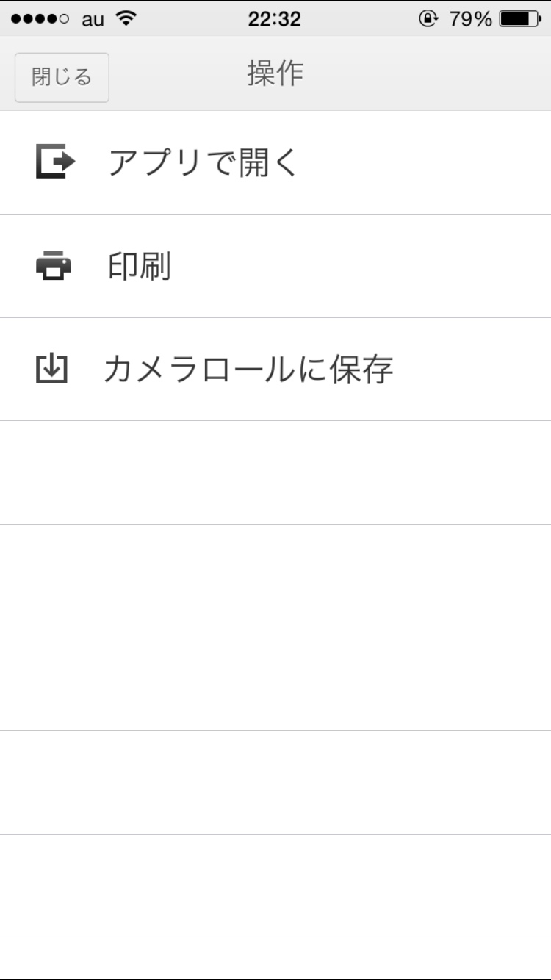Tap the open-in-app arrow icon
551x980 pixels.
(55, 162)
